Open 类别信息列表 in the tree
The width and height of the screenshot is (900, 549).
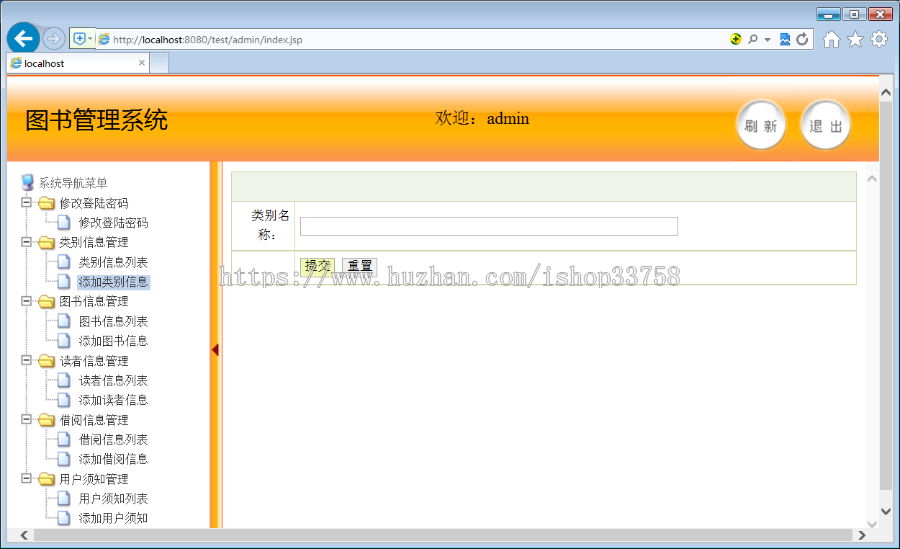(113, 262)
